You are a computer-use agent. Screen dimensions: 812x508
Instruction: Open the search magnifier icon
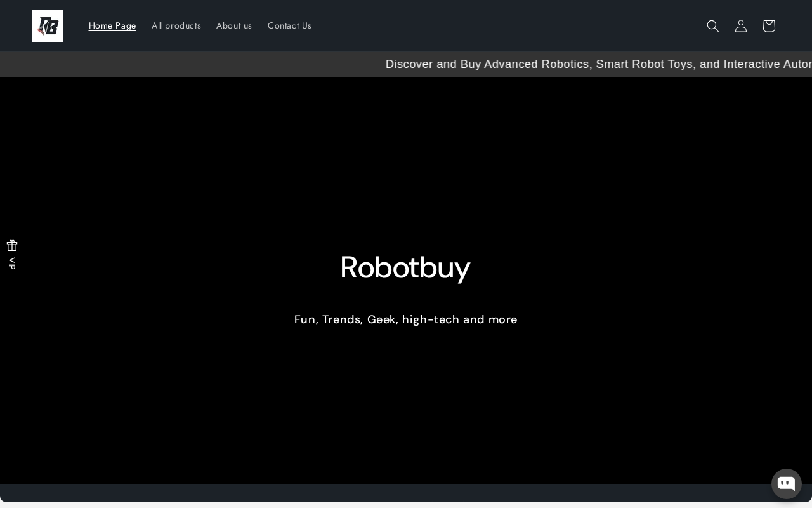pyautogui.click(x=713, y=26)
